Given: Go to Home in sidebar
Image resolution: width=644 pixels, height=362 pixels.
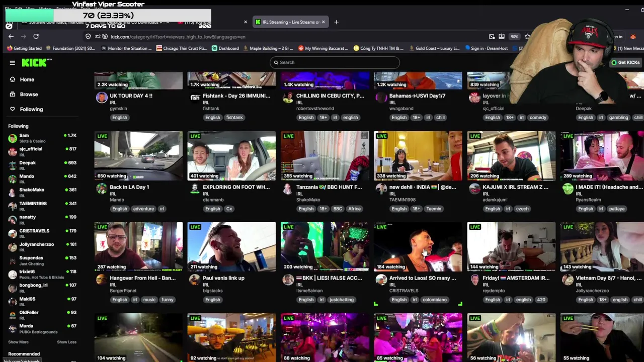Looking at the screenshot, I should [x=22, y=79].
